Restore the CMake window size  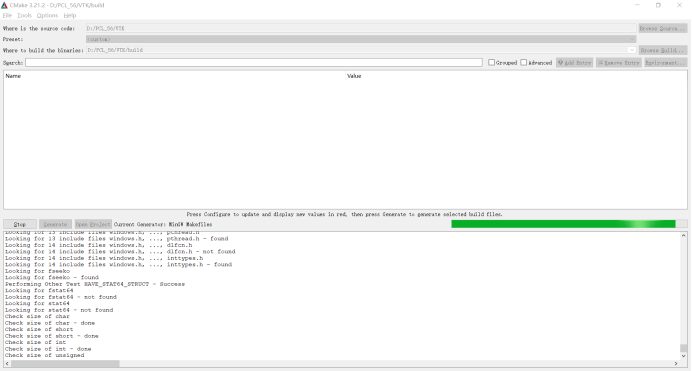(658, 5)
